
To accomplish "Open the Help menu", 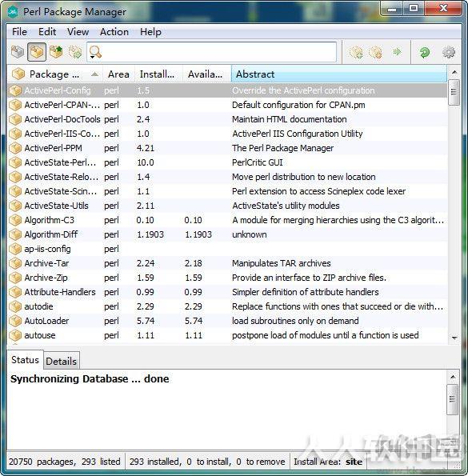I will coord(150,32).
